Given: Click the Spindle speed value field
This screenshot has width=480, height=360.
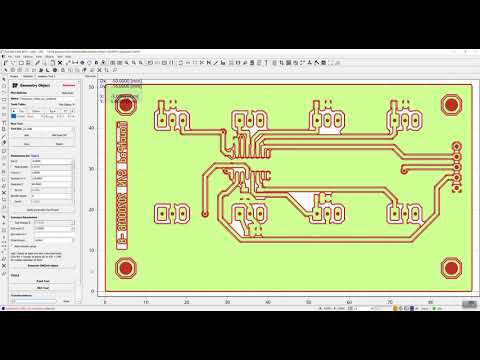Looking at the screenshot, I should (x=52, y=196).
